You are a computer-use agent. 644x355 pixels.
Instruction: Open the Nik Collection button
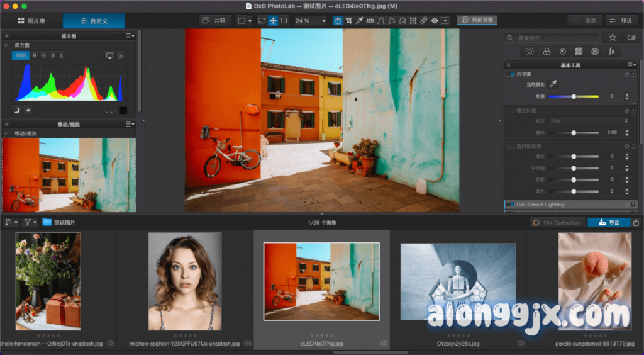[557, 222]
